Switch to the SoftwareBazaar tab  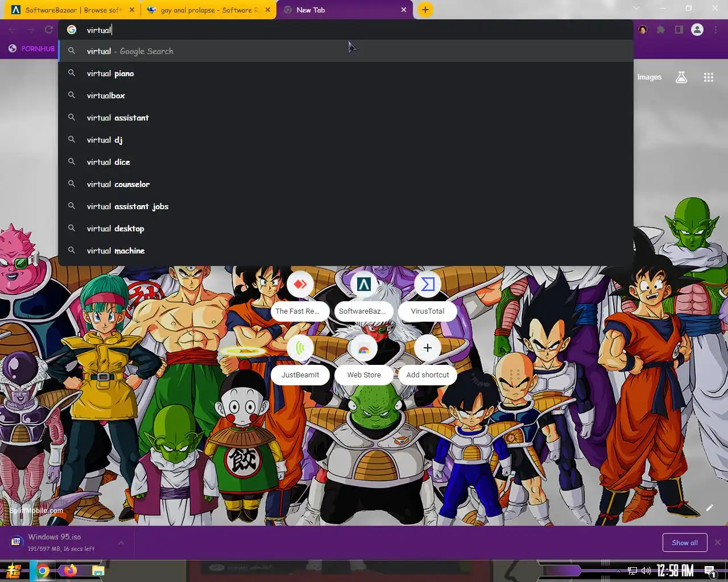pos(73,10)
